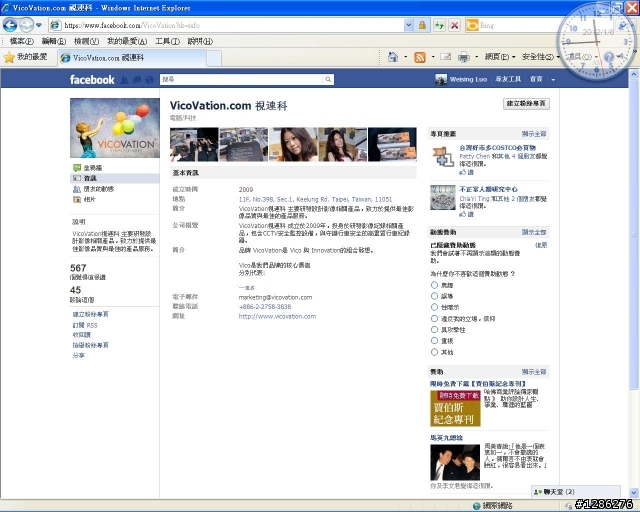This screenshot has width=640, height=512.
Task: Open the 安全性(S) dropdown menu
Action: point(541,57)
